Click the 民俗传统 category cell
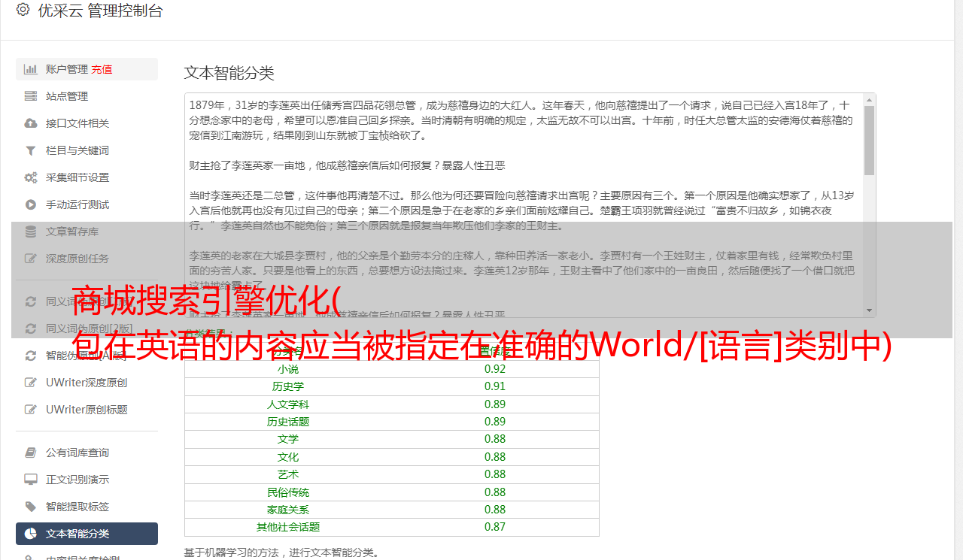 tap(287, 492)
